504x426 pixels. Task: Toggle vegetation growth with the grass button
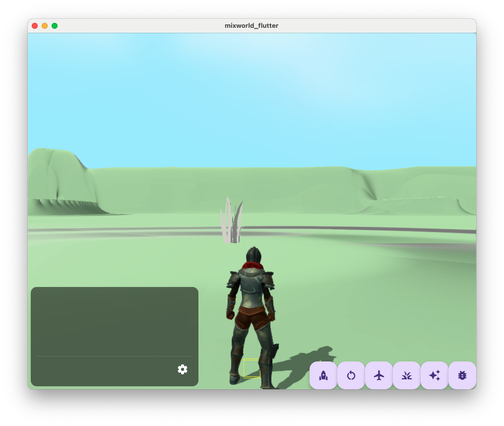(x=406, y=376)
